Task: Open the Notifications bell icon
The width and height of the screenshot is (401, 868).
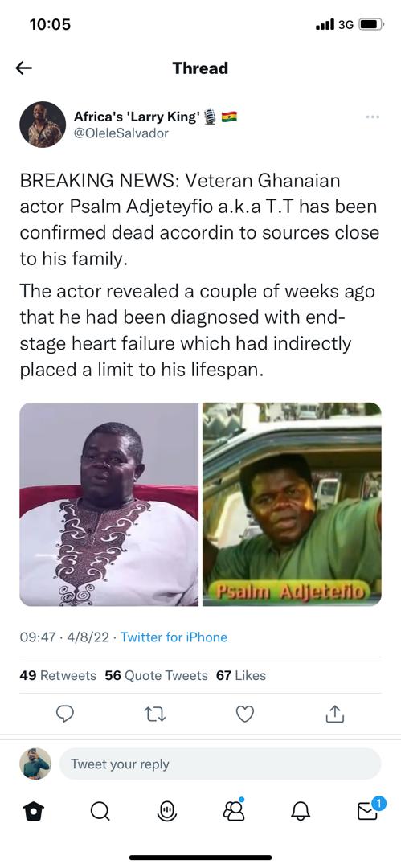Action: (301, 812)
